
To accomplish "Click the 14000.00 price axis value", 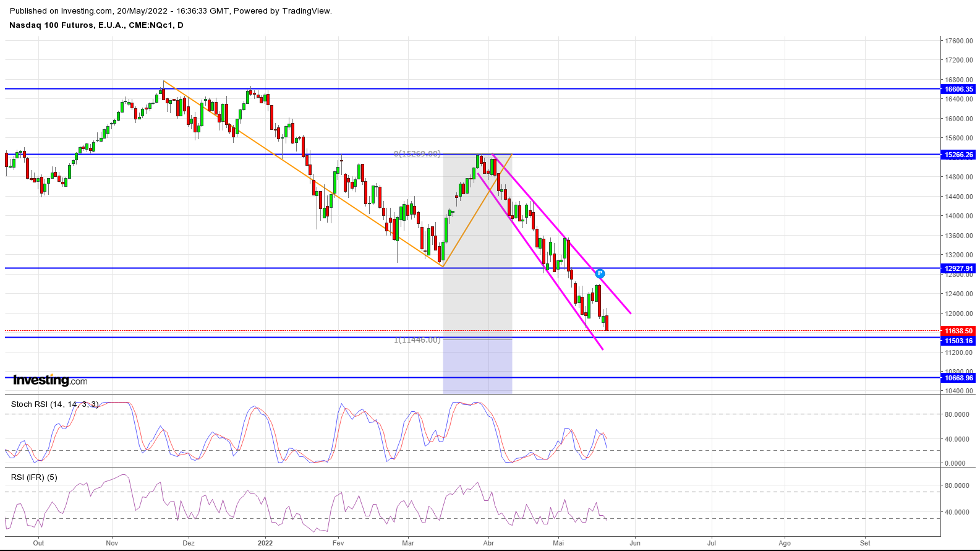I will point(959,216).
